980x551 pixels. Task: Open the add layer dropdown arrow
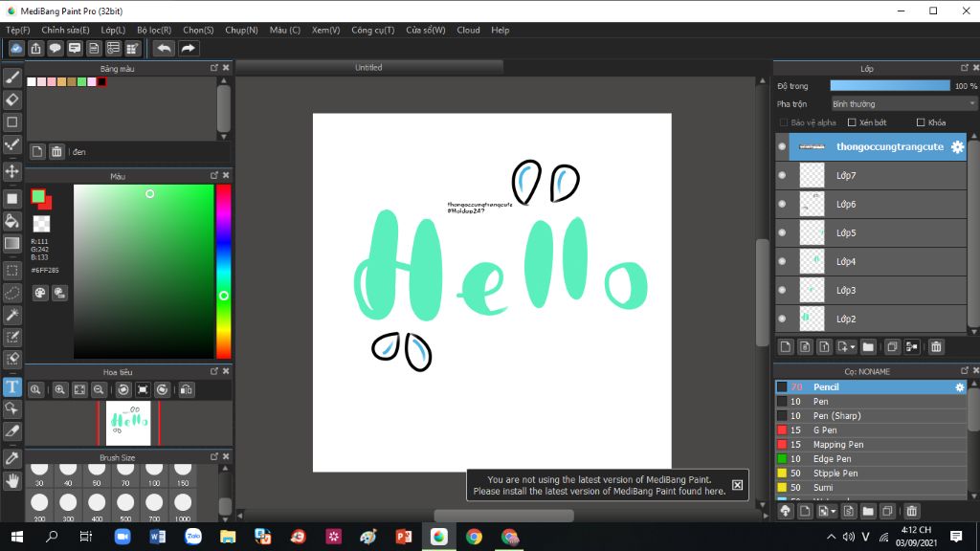click(853, 347)
